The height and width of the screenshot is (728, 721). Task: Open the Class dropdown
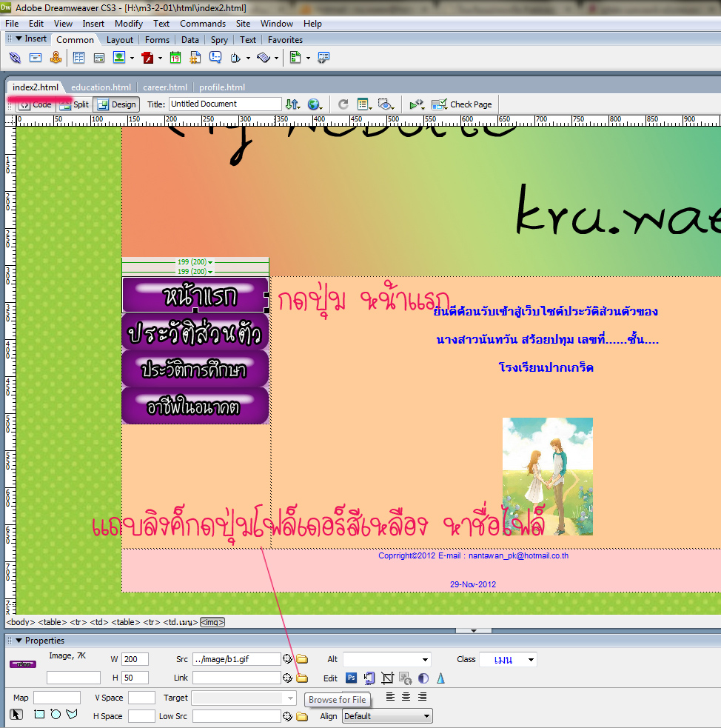[531, 659]
